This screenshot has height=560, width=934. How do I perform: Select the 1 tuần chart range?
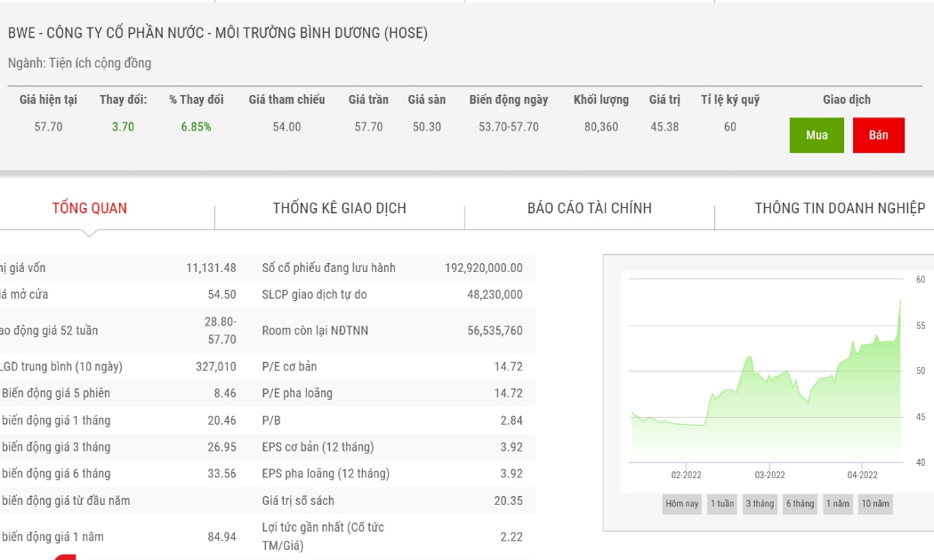[722, 504]
